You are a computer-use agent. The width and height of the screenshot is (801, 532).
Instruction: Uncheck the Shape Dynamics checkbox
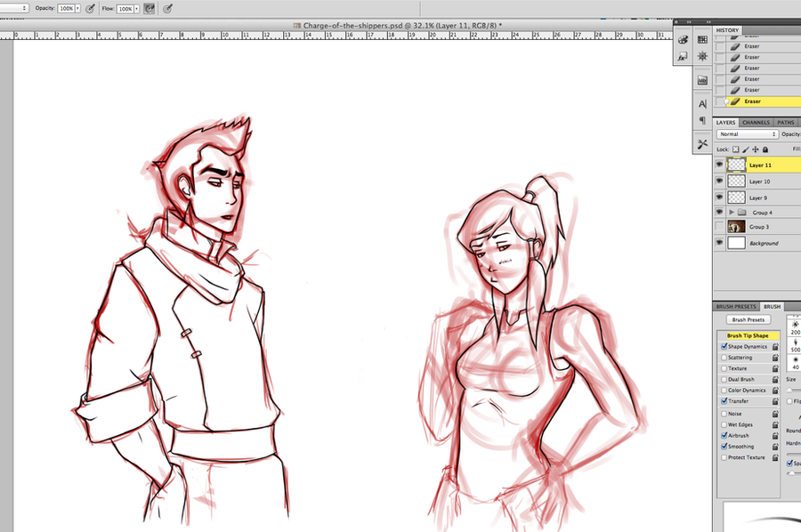(724, 346)
